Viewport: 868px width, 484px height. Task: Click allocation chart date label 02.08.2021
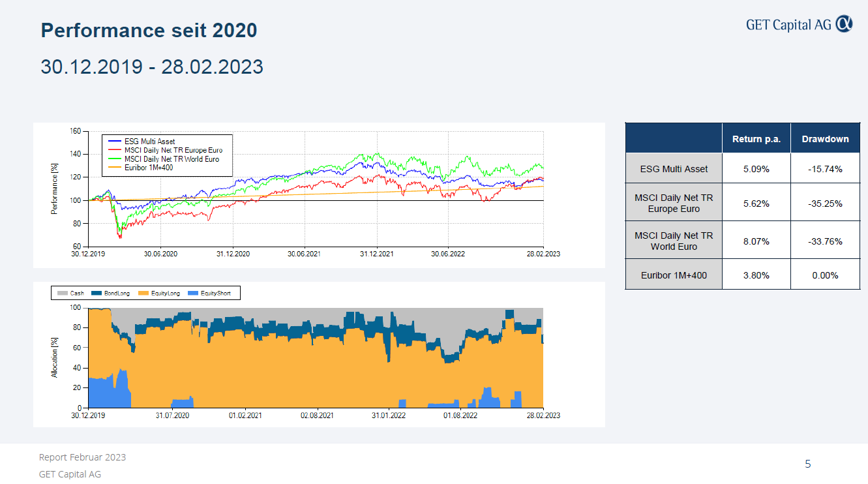(x=317, y=415)
